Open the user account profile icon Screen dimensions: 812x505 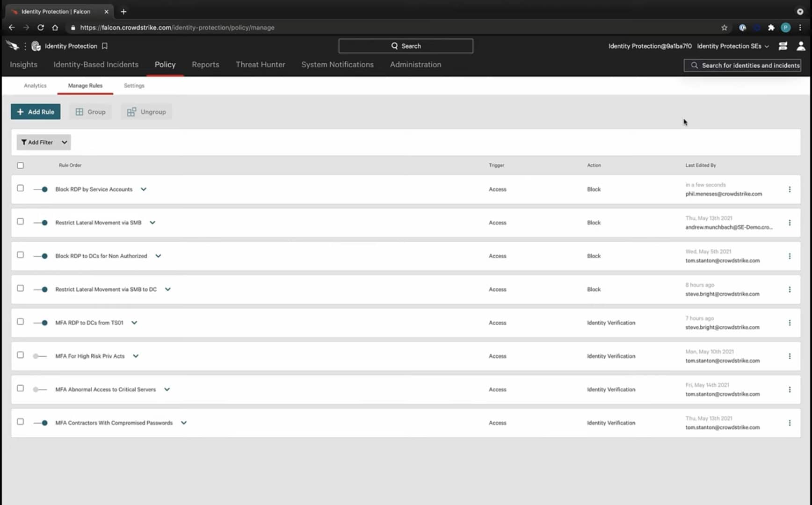[x=801, y=46]
